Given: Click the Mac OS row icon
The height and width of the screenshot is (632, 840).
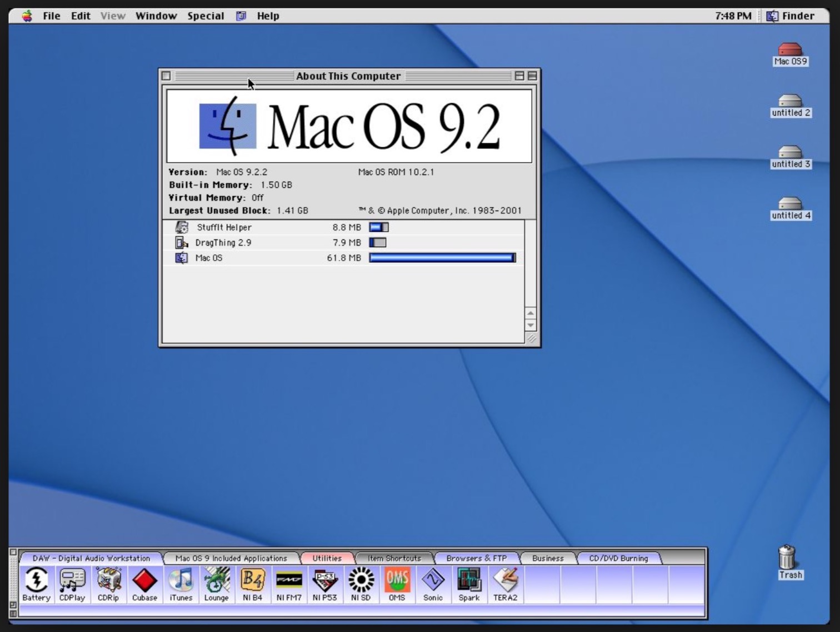Looking at the screenshot, I should 182,258.
